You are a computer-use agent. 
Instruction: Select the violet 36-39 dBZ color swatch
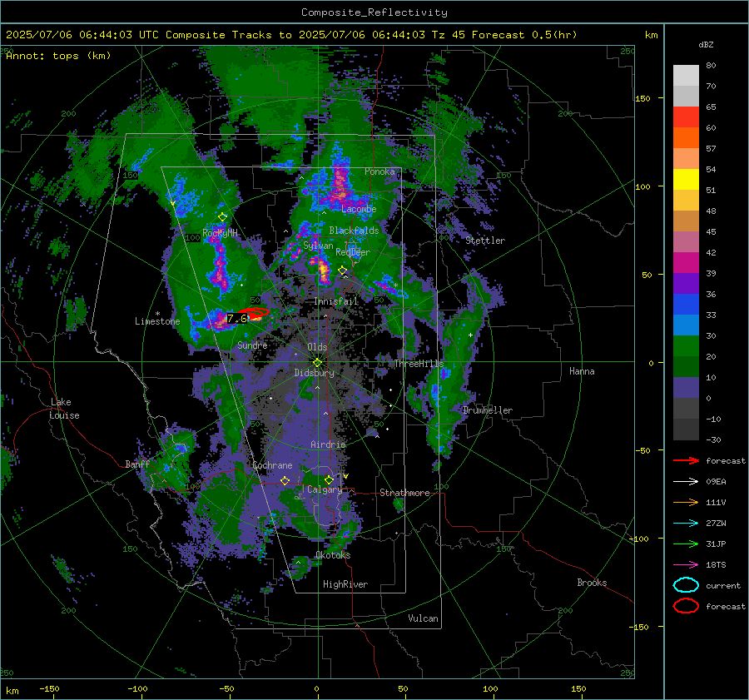coord(686,284)
